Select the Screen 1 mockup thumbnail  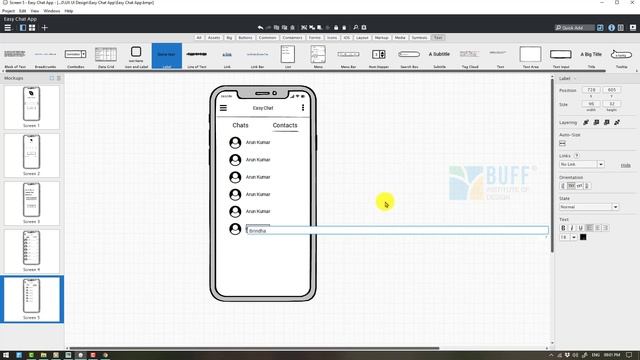31,107
